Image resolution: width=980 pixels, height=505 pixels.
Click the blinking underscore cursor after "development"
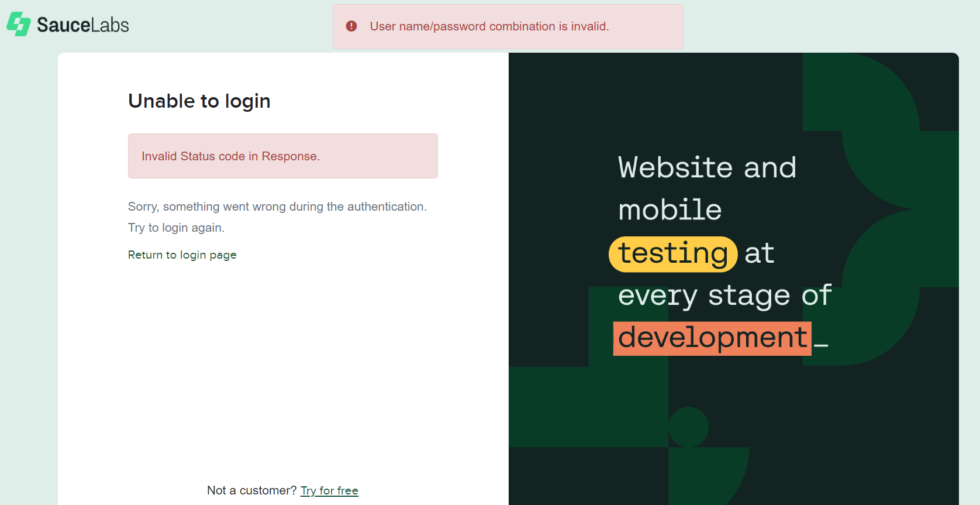pyautogui.click(x=821, y=344)
